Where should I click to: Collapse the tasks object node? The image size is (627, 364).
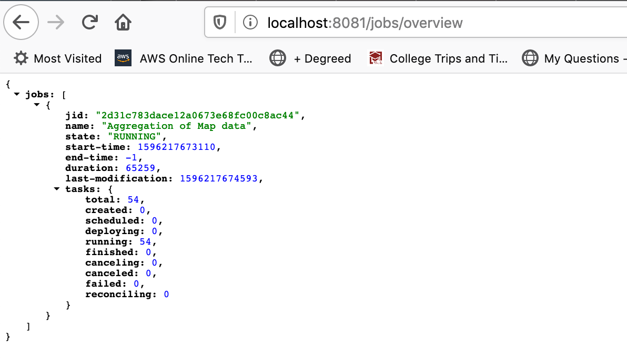[57, 189]
